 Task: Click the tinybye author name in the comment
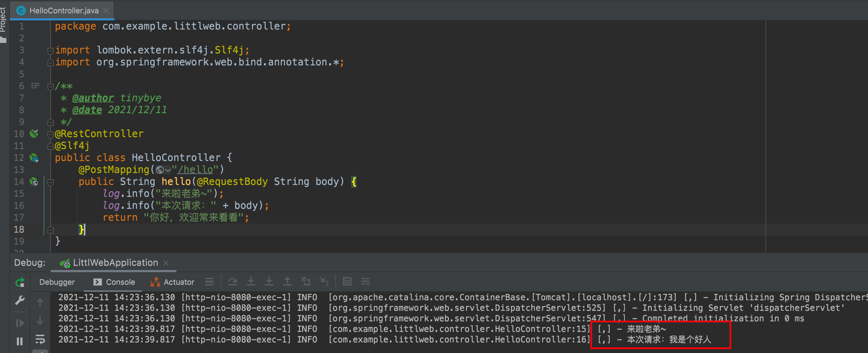[x=141, y=98]
